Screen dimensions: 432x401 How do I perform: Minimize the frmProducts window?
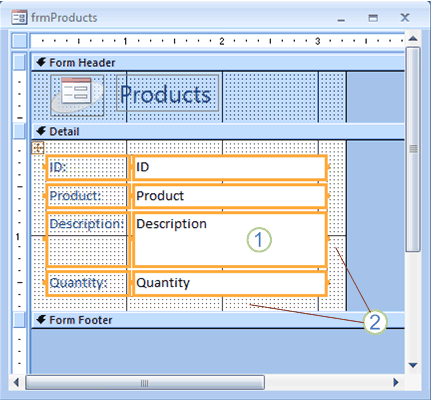(x=341, y=19)
